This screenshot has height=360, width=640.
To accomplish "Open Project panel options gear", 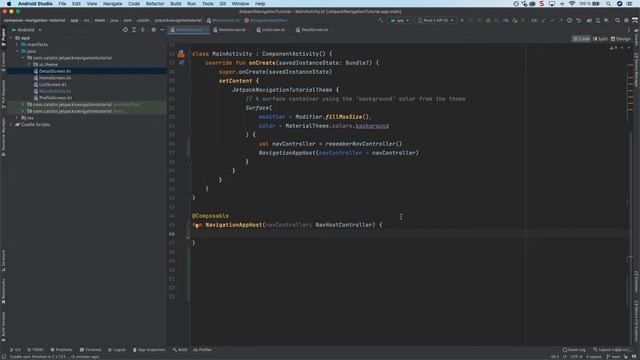I will 153,30.
